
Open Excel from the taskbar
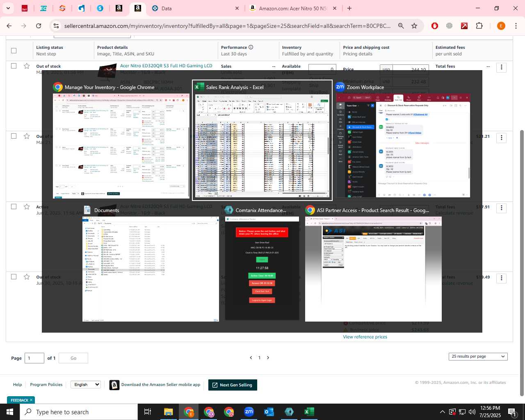click(309, 412)
